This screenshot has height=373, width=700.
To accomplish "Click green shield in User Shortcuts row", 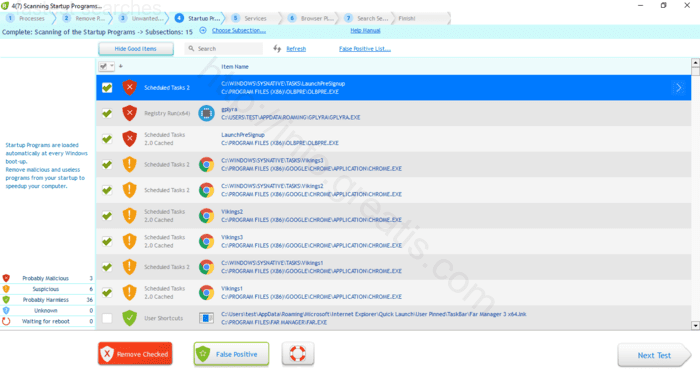I will pos(129,318).
